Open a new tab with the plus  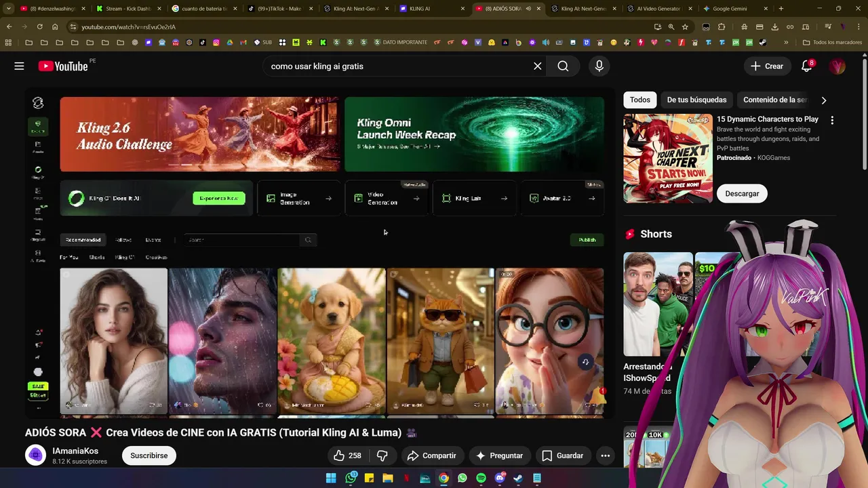click(781, 9)
